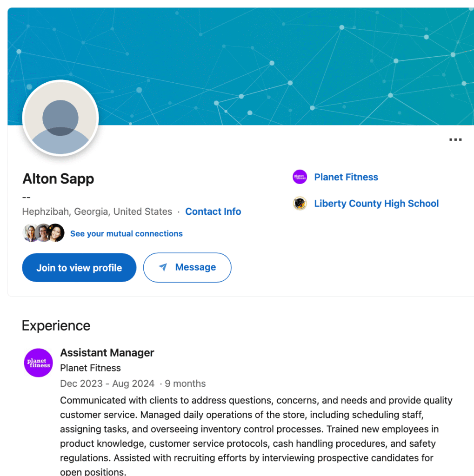Image resolution: width=474 pixels, height=476 pixels.
Task: Open the Assistant Manager job title
Action: pos(107,353)
